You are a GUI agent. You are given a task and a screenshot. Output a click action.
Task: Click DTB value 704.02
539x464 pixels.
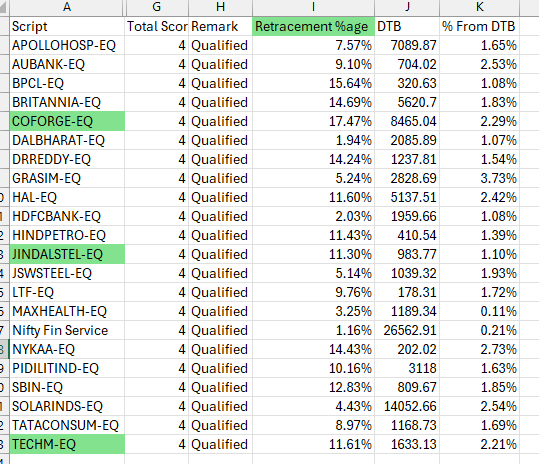pos(407,64)
